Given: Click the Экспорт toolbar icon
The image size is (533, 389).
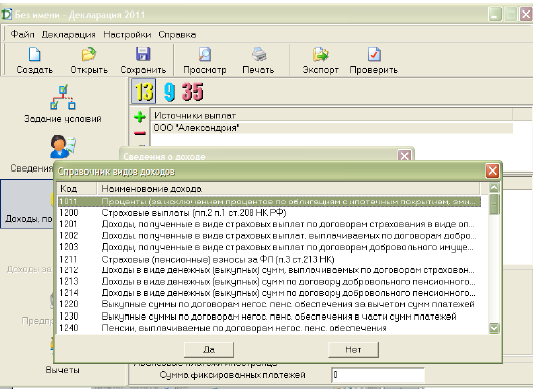Looking at the screenshot, I should point(320,54).
